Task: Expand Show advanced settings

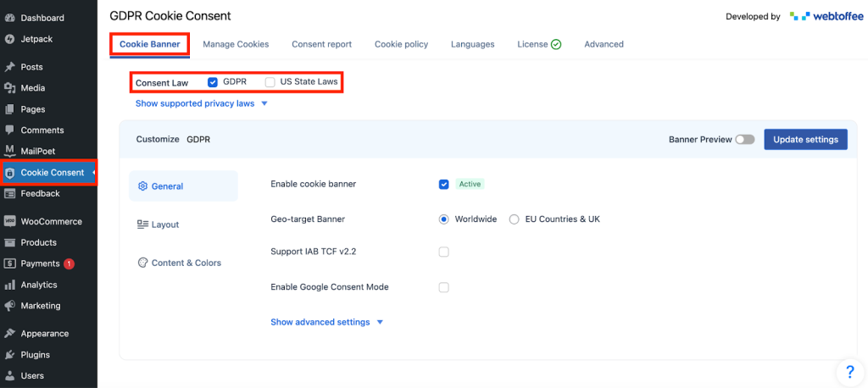Action: click(x=327, y=322)
